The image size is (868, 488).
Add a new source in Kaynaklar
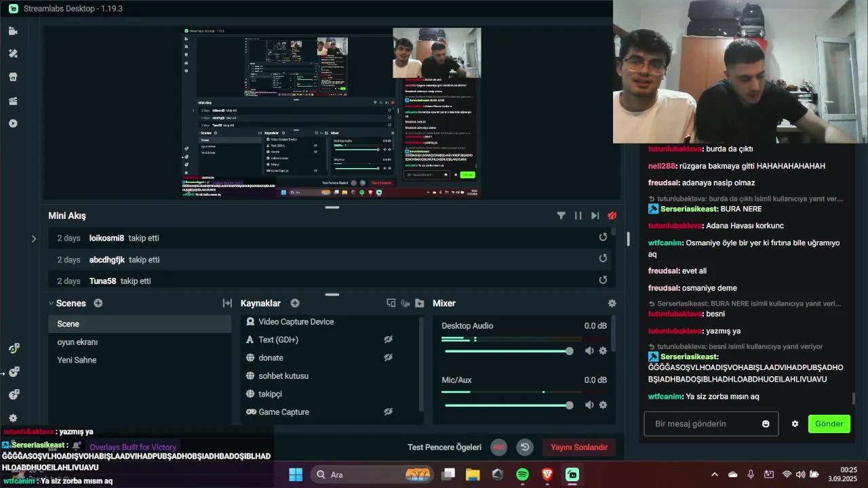[295, 303]
